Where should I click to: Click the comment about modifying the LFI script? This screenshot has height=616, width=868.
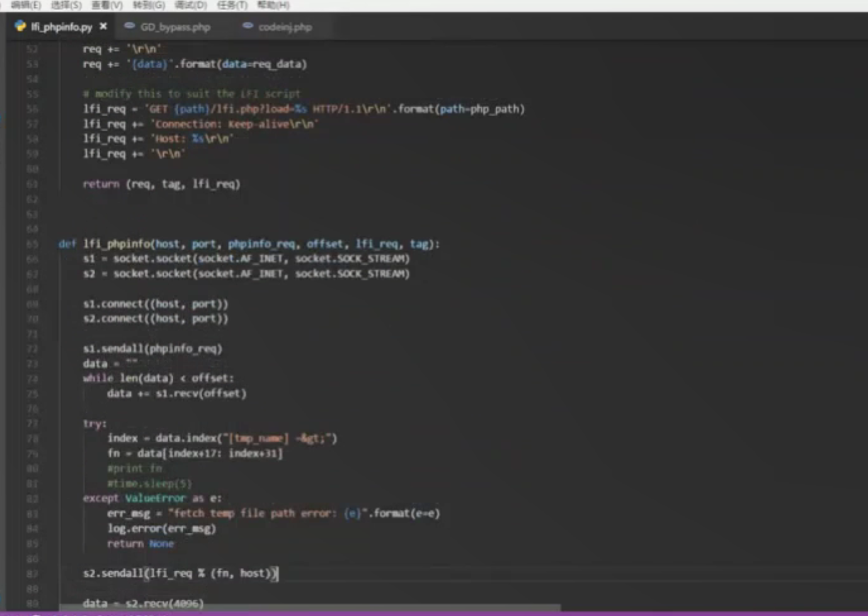[x=191, y=94]
